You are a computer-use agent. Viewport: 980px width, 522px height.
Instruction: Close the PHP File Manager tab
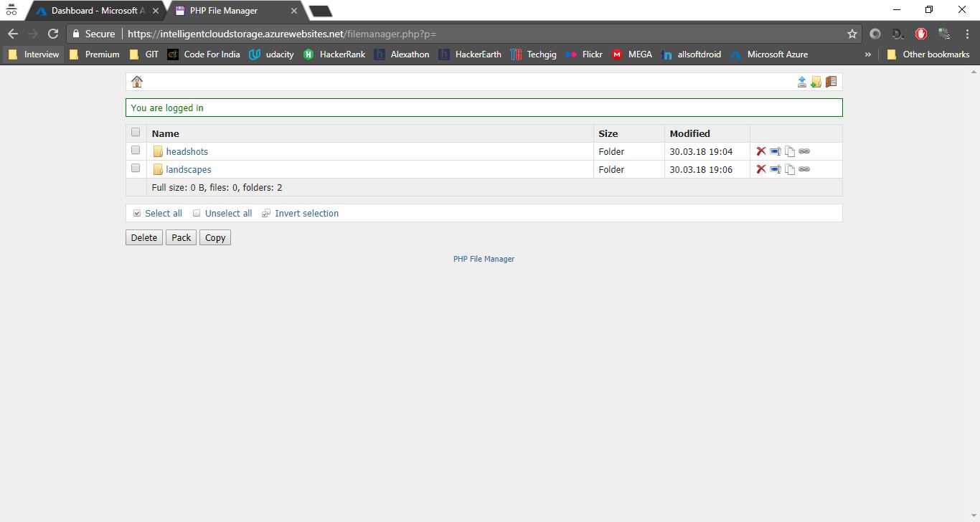pos(294,11)
